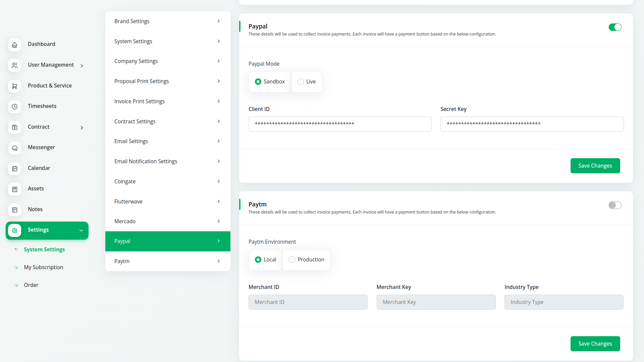Open My Subscription link
The height and width of the screenshot is (362, 644).
[x=44, y=267]
